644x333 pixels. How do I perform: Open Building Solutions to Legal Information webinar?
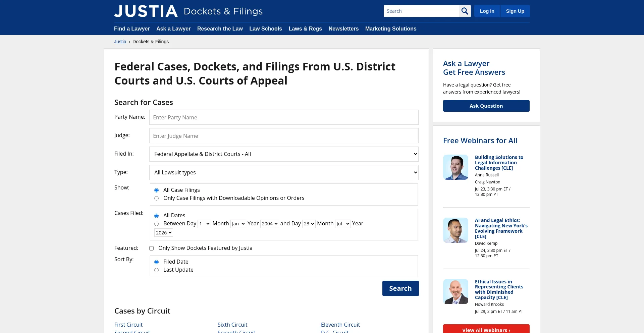[x=499, y=163]
